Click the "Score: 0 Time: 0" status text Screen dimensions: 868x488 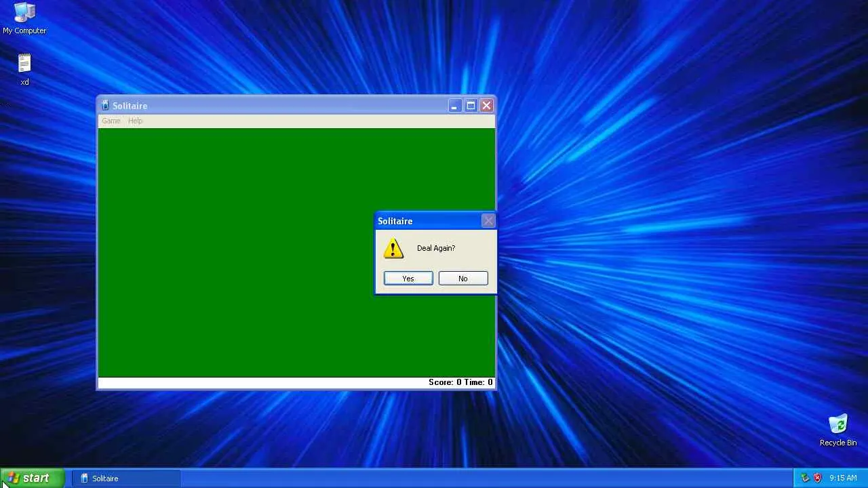461,382
